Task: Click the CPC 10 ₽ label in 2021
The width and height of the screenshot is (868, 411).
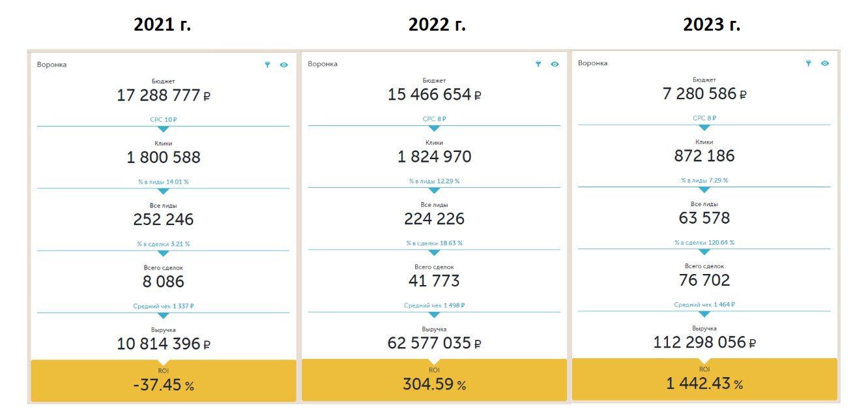Action: (x=163, y=119)
